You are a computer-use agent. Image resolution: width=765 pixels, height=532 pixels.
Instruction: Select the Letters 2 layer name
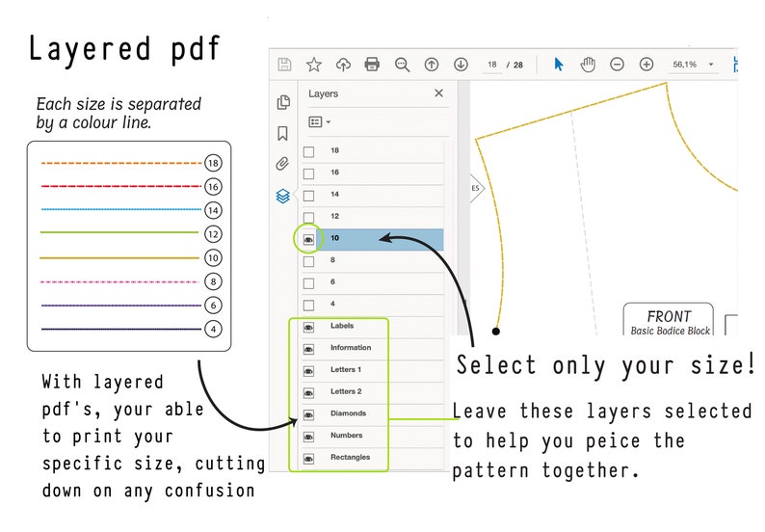click(x=346, y=391)
